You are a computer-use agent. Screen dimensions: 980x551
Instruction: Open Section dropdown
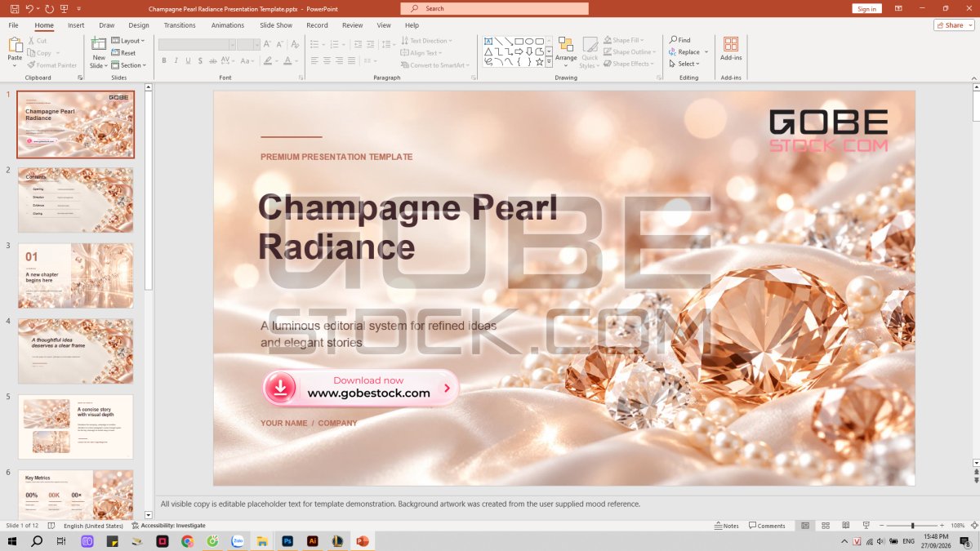pos(129,65)
